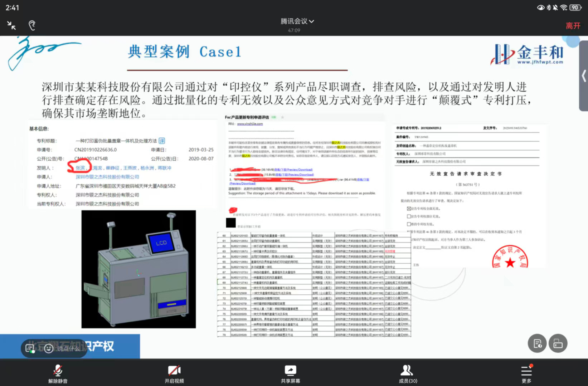The width and height of the screenshot is (588, 386).
Task: Tap the ear audio mode icon
Action: point(32,25)
